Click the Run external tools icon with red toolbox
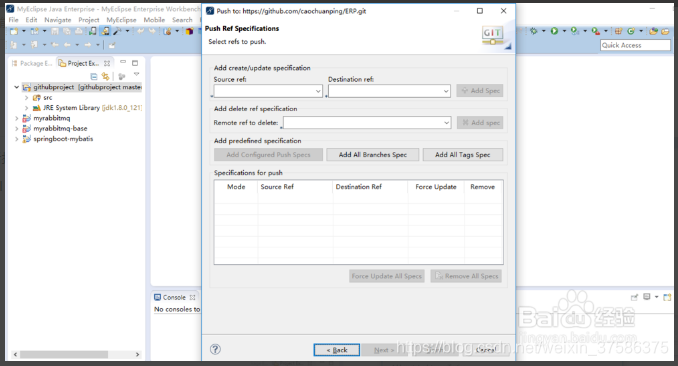This screenshot has height=366, width=678. click(596, 31)
